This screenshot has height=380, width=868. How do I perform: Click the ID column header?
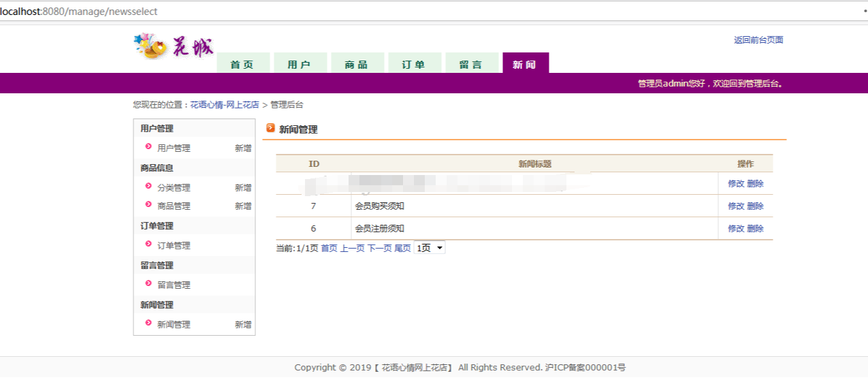coord(314,163)
